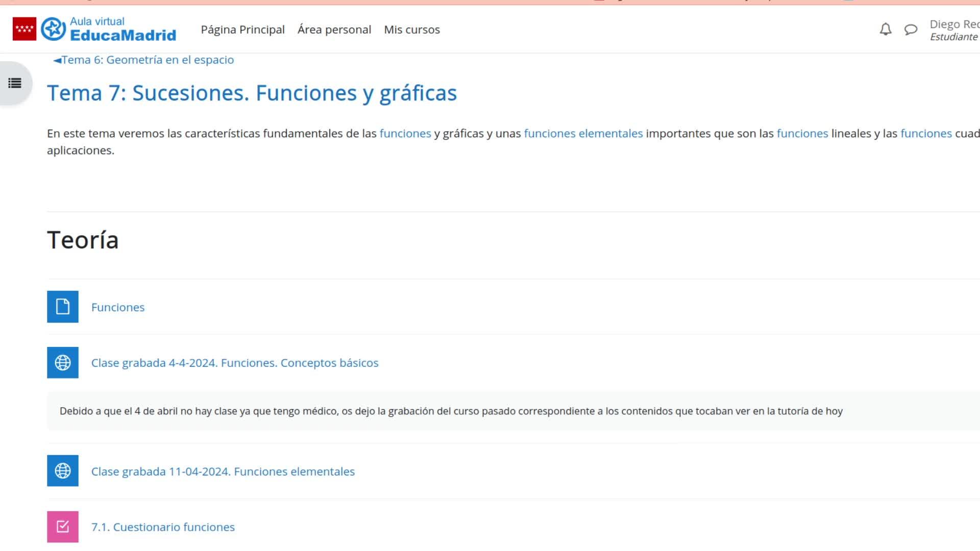Click the globe icon for the 11-04-2024 class
Screen dimensions: 980x551
[x=63, y=471]
